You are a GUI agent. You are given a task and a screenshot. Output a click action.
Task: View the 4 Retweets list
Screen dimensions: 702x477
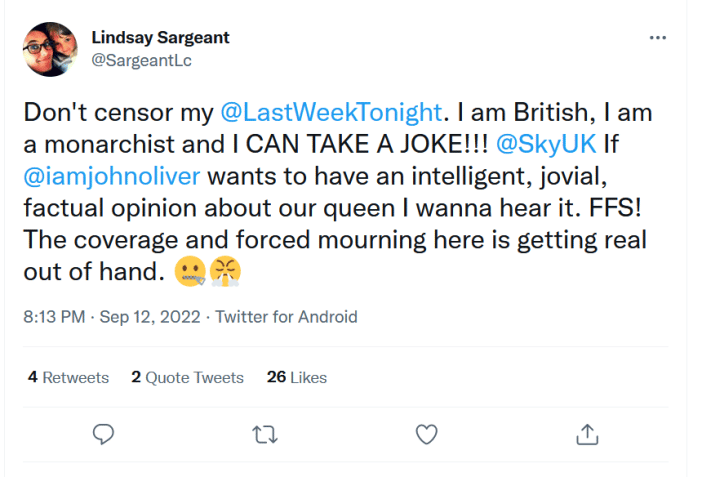[68, 377]
